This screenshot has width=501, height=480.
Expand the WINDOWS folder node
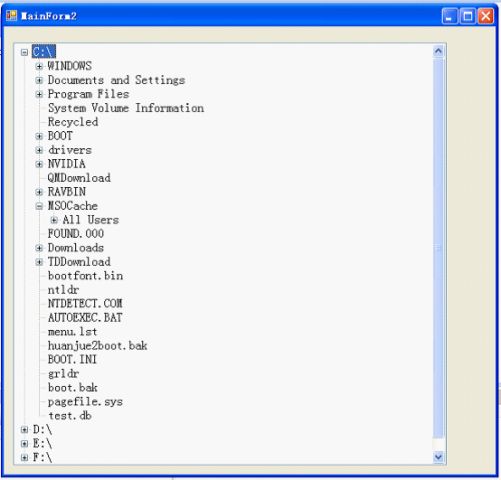39,66
